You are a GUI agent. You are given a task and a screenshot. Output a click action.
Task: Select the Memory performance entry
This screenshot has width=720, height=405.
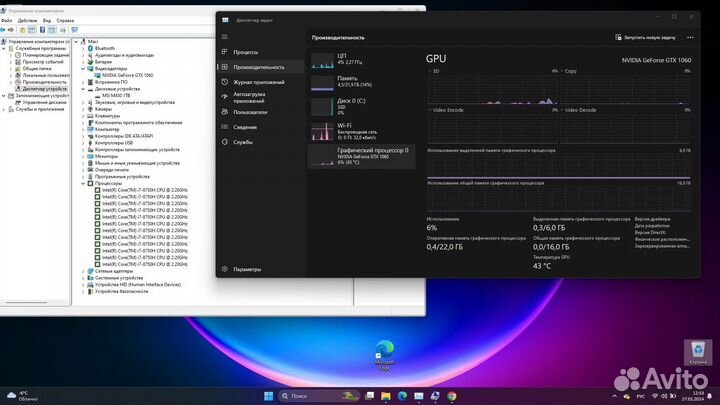pyautogui.click(x=362, y=83)
